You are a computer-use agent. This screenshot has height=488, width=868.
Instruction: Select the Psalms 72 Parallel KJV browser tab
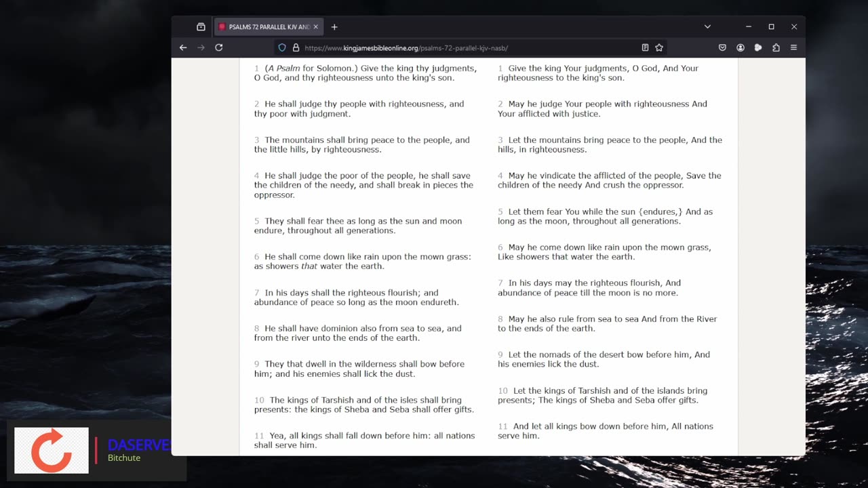269,27
